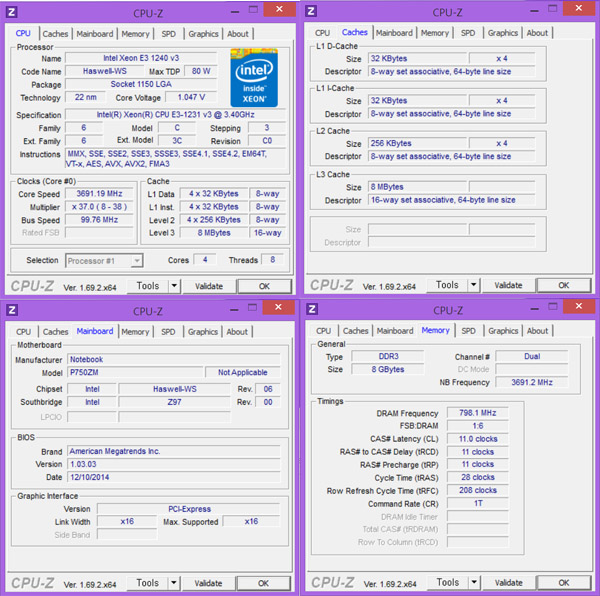
Task: Open Mainboard tab in the Caches window
Action: (394, 33)
